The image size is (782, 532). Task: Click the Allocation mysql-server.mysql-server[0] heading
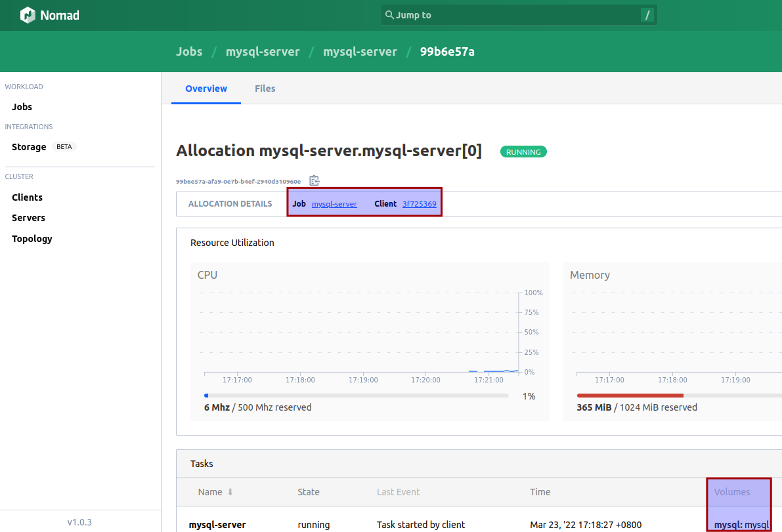329,151
